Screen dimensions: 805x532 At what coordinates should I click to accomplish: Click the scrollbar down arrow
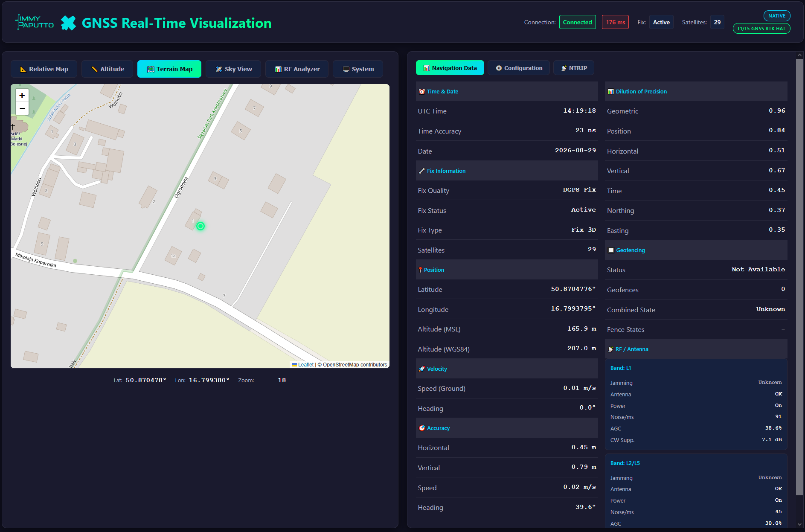(799, 524)
